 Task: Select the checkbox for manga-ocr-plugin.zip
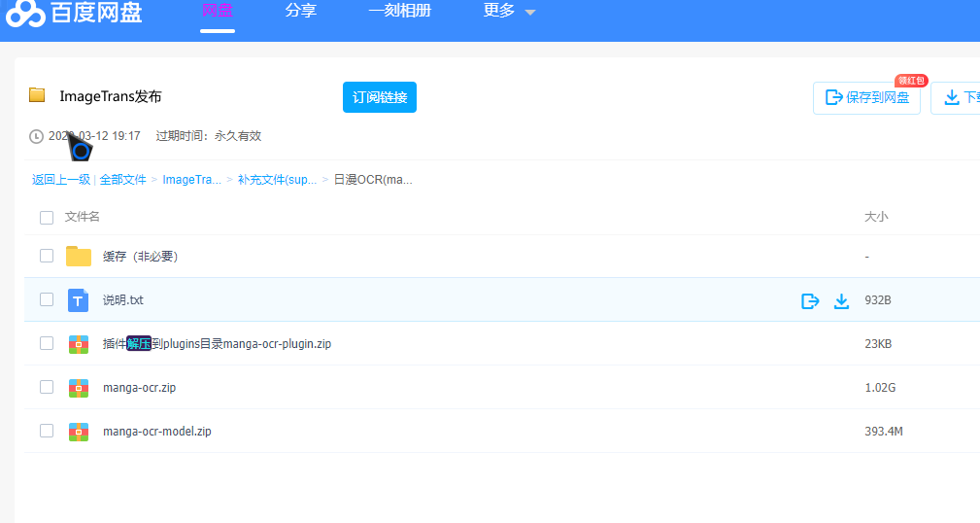(47, 343)
